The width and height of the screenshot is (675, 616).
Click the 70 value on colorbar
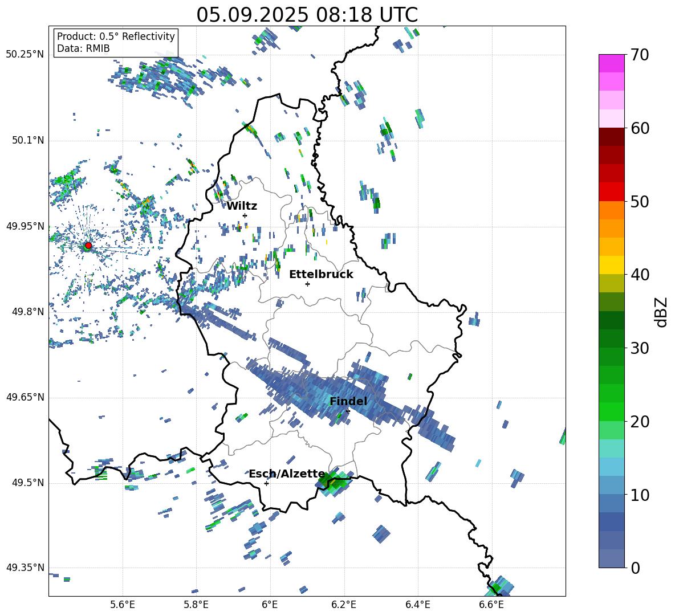pos(640,55)
